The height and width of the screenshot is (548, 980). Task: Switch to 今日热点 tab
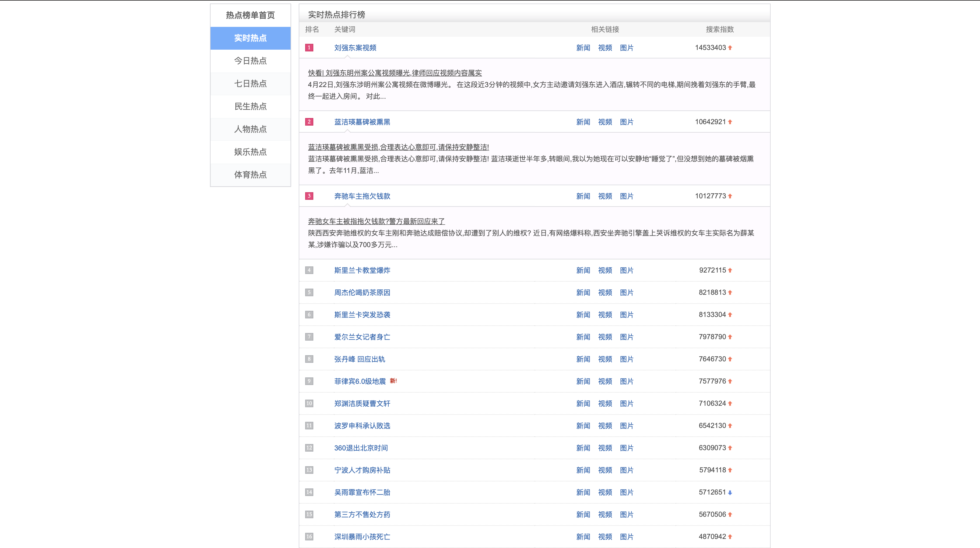pyautogui.click(x=250, y=61)
